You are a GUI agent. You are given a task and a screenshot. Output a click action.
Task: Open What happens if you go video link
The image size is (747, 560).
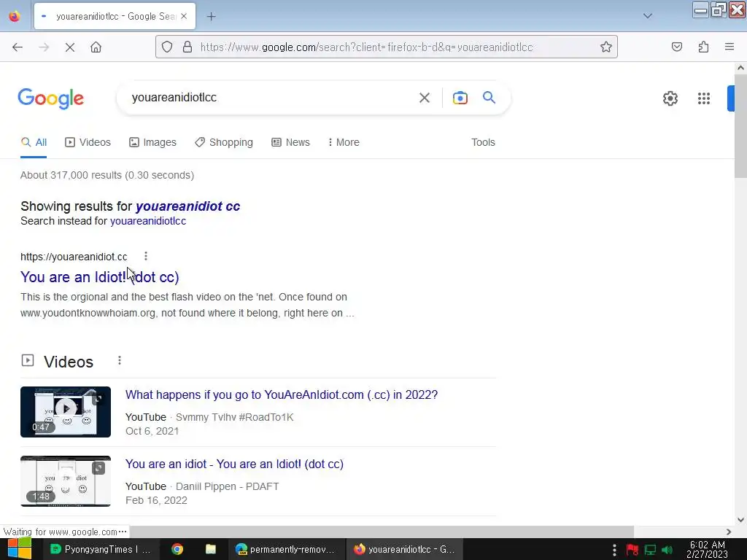click(282, 394)
